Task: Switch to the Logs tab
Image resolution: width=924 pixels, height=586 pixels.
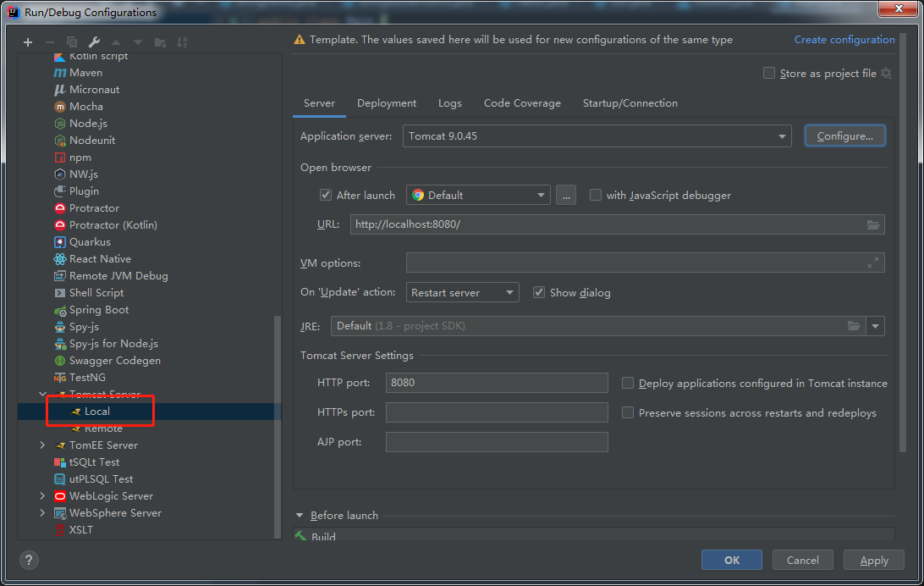Action: point(449,103)
